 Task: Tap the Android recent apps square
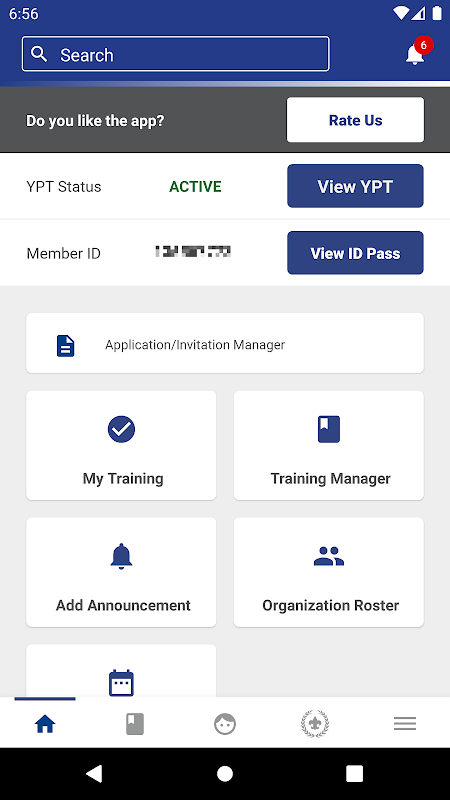pyautogui.click(x=355, y=773)
